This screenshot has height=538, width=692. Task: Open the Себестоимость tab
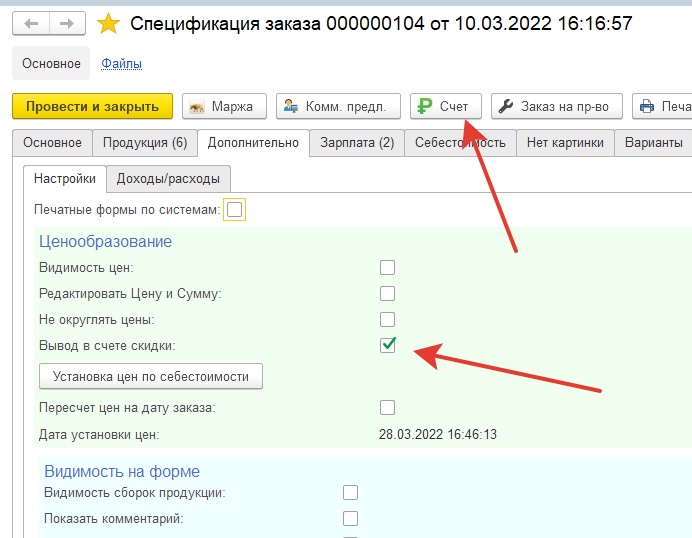tap(460, 143)
